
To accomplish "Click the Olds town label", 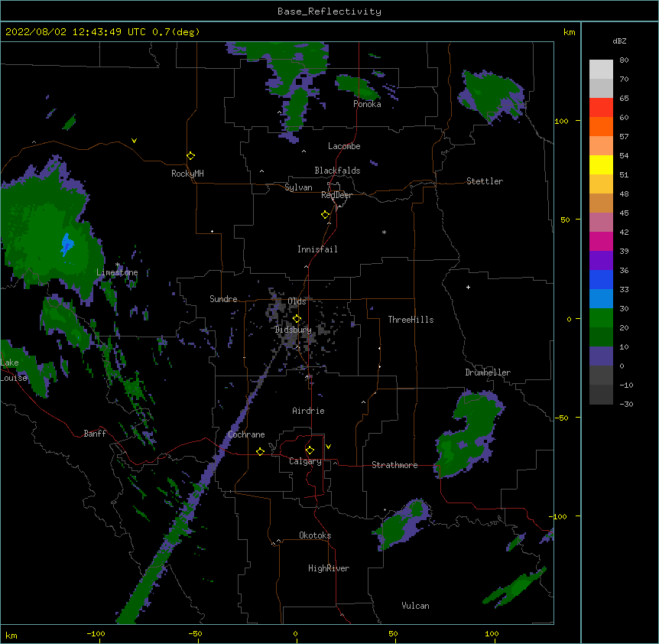I will point(297,301).
